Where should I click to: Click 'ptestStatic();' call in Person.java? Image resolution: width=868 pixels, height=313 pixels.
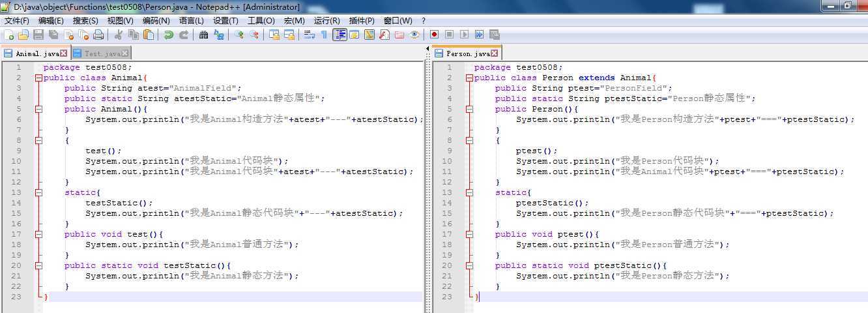tap(553, 203)
